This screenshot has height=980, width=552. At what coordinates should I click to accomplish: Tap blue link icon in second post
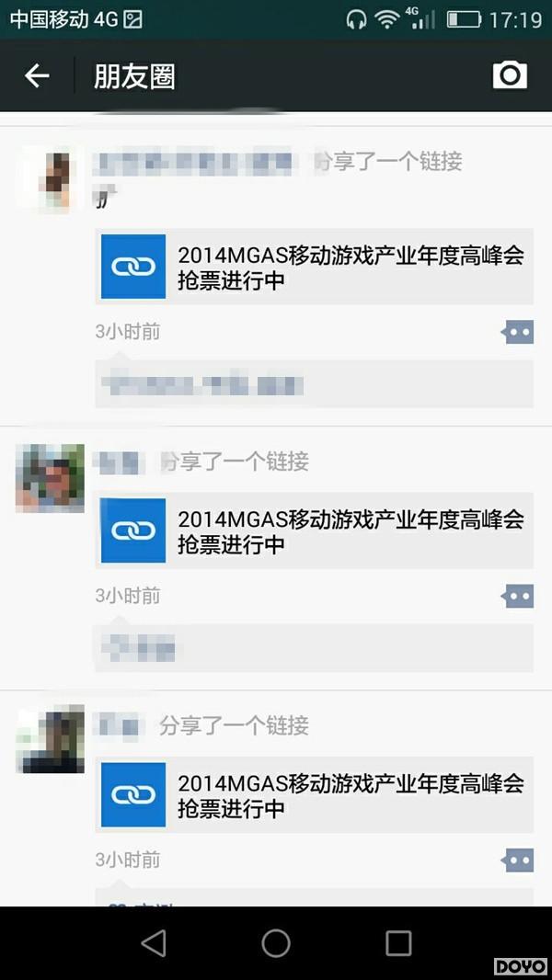coord(133,530)
